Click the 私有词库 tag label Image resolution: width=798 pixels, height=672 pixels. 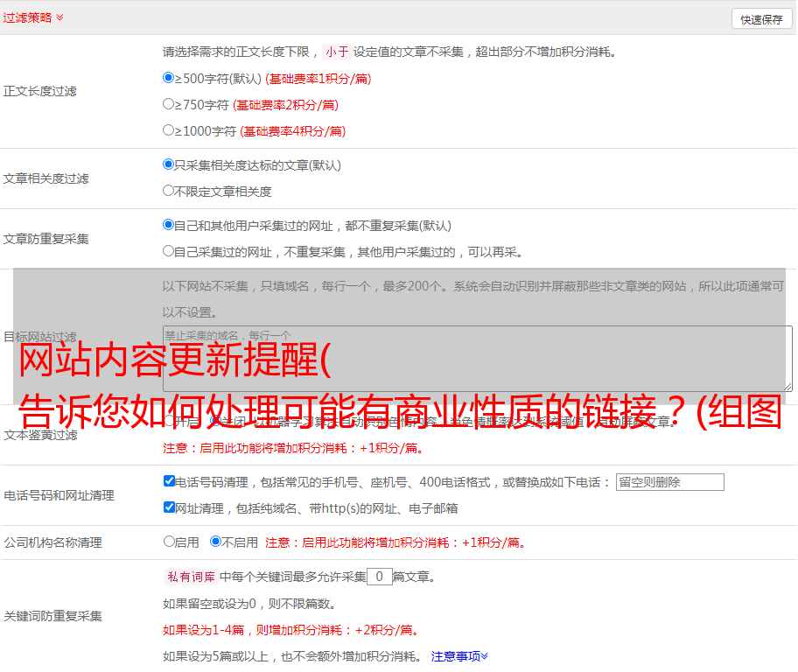pyautogui.click(x=192, y=577)
